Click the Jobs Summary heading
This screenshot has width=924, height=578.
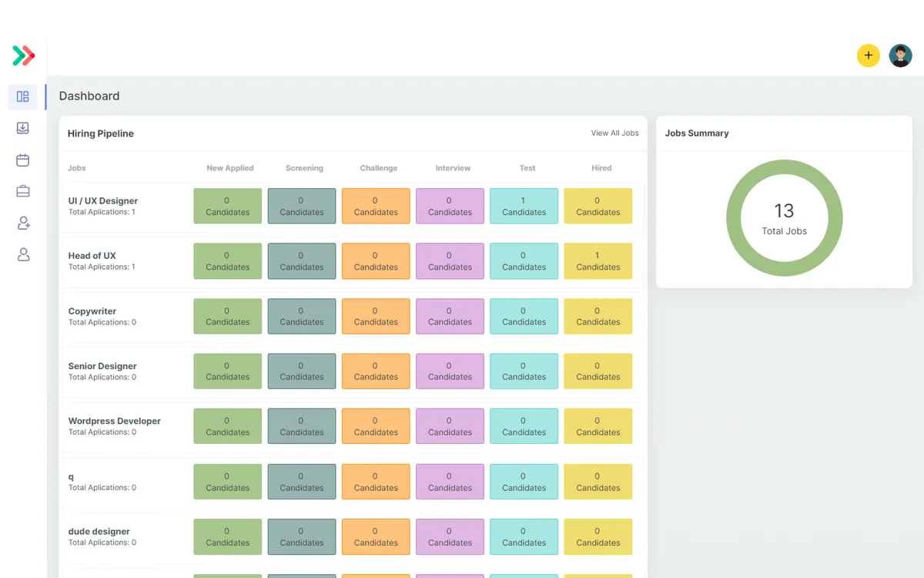pyautogui.click(x=697, y=133)
